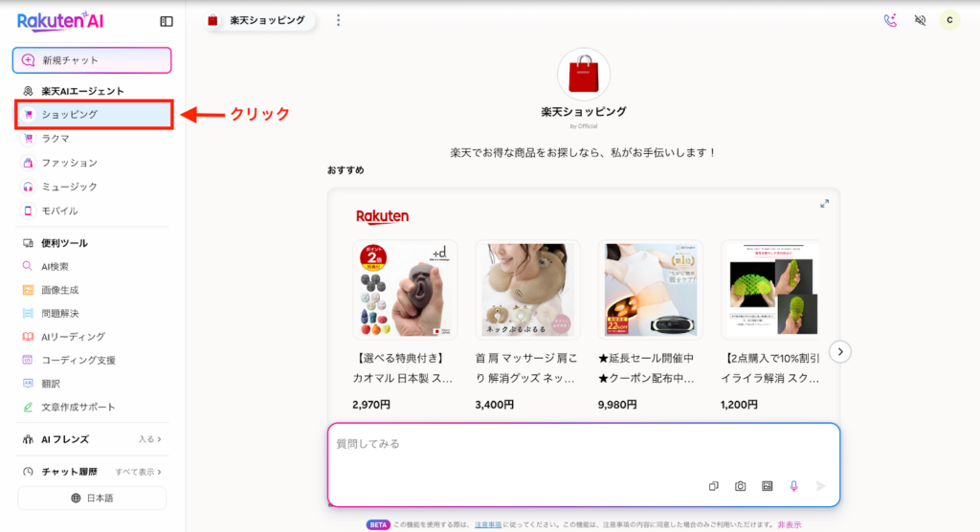Viewport: 980px width, 532px height.
Task: Open モバイル agent
Action: point(60,211)
